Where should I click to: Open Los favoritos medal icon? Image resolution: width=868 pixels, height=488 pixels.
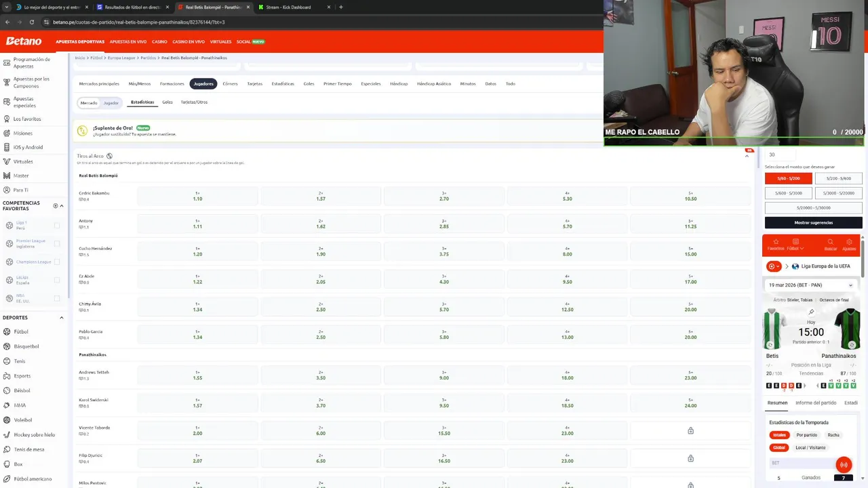pyautogui.click(x=6, y=119)
